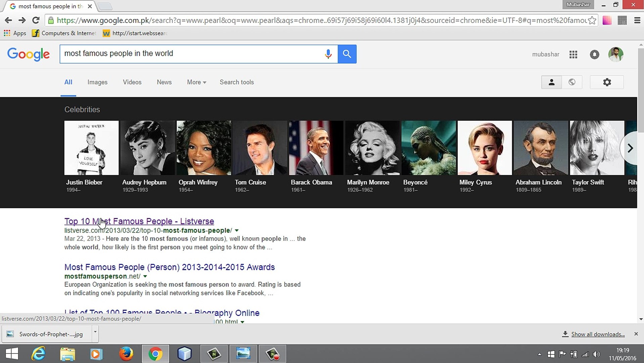Image resolution: width=644 pixels, height=363 pixels.
Task: Select the Oprah Winfrey thumbnail
Action: pyautogui.click(x=204, y=148)
